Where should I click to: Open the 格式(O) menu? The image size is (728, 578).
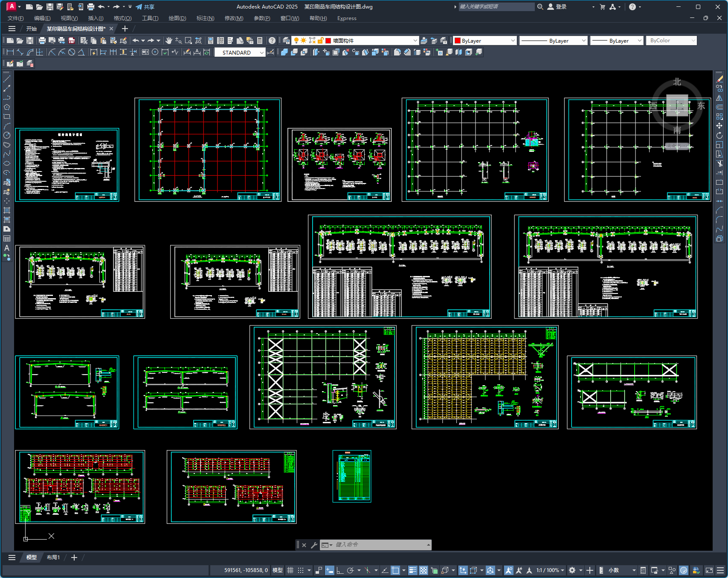tap(122, 18)
